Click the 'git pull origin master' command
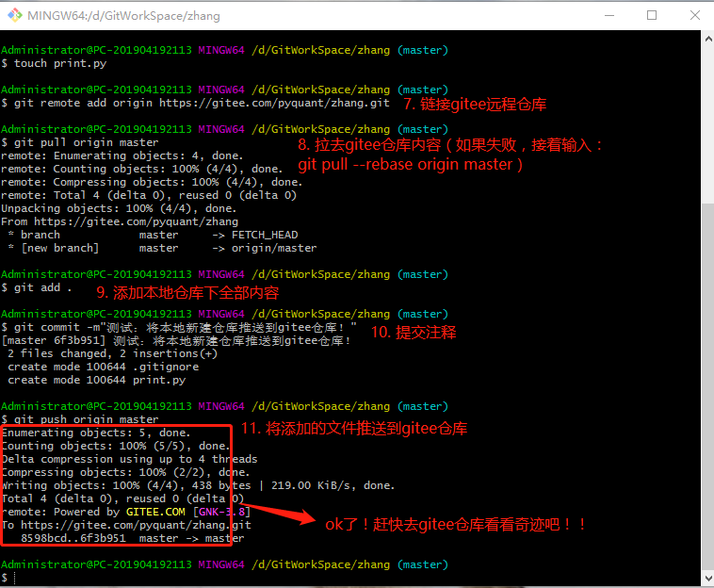This screenshot has width=714, height=588. pos(80,142)
